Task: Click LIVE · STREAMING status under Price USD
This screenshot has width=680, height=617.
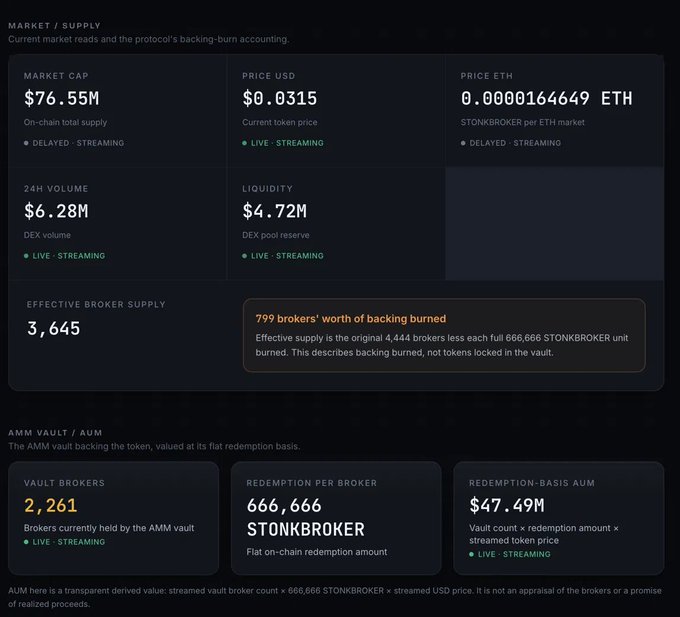Action: coord(283,143)
